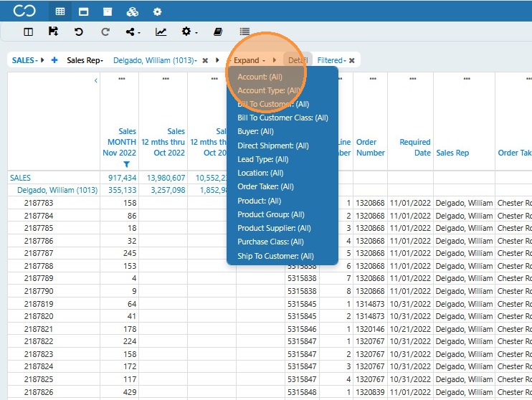
Task: Click the save icon in toolbar
Action: (x=53, y=32)
